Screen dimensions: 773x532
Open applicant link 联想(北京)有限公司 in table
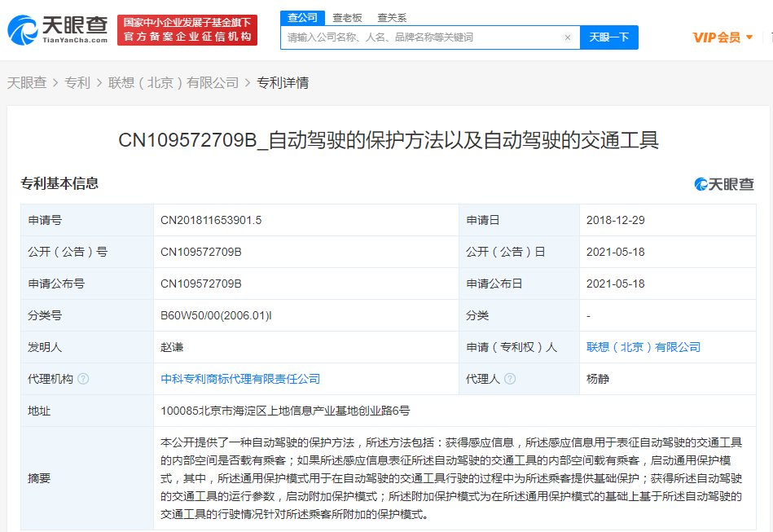point(643,347)
